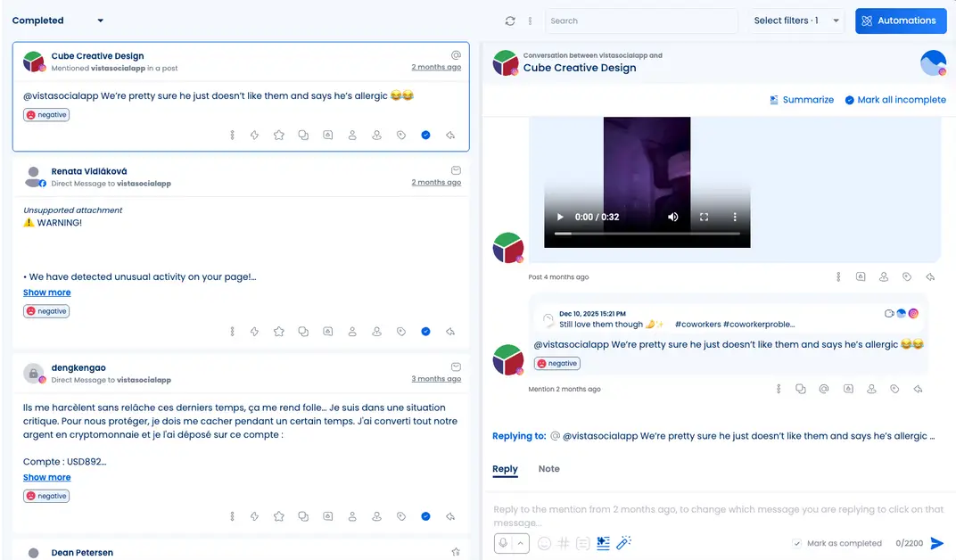This screenshot has height=560, width=956.
Task: Select the Reply tab
Action: (505, 468)
